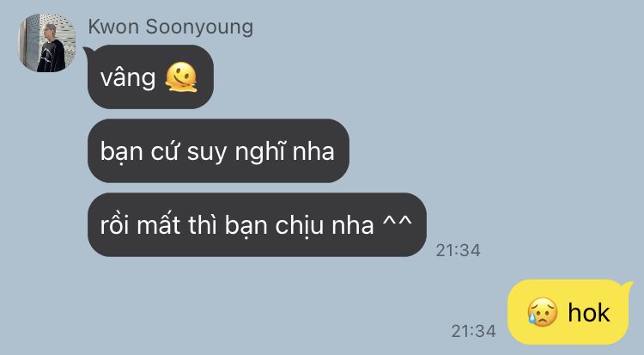Click the pointed tail of the yellow bubble
Viewport: 644px width, 355px height.
(x=629, y=285)
